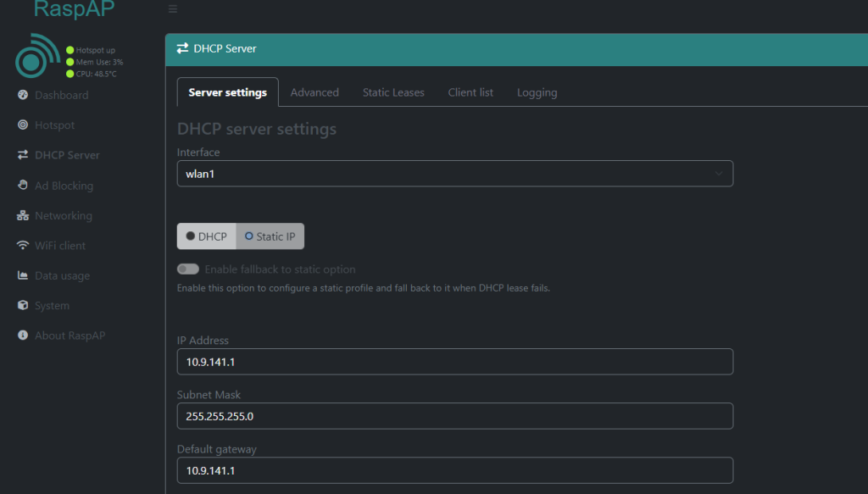
Task: Click the About RaspAP info icon
Action: coord(23,336)
